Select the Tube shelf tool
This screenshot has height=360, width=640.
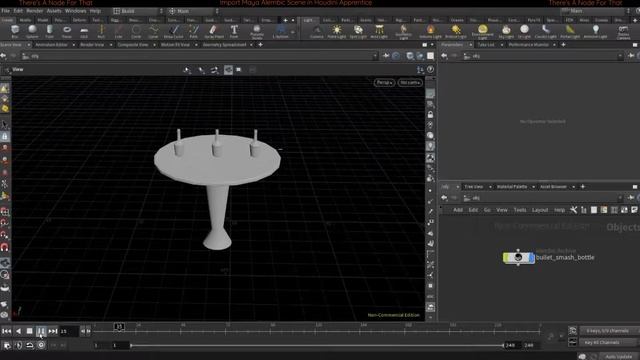pyautogui.click(x=49, y=31)
